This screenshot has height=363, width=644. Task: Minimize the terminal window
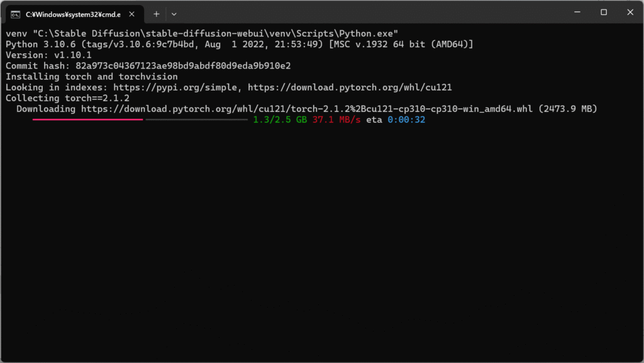tap(577, 13)
